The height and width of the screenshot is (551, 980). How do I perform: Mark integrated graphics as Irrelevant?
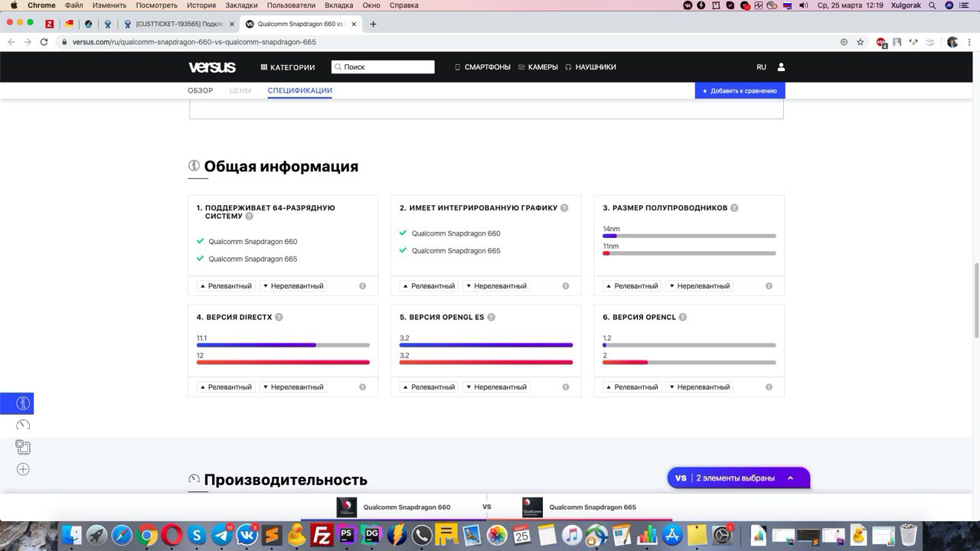click(496, 286)
